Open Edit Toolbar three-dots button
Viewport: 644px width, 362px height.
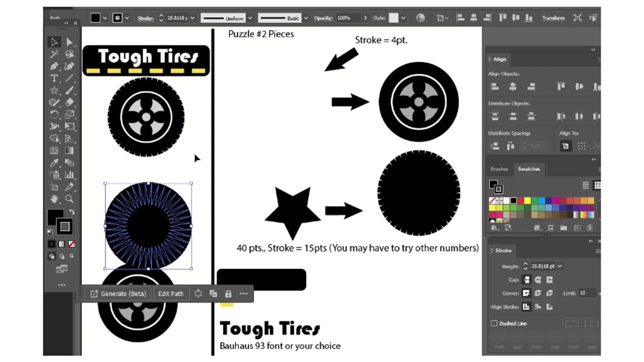(61, 285)
